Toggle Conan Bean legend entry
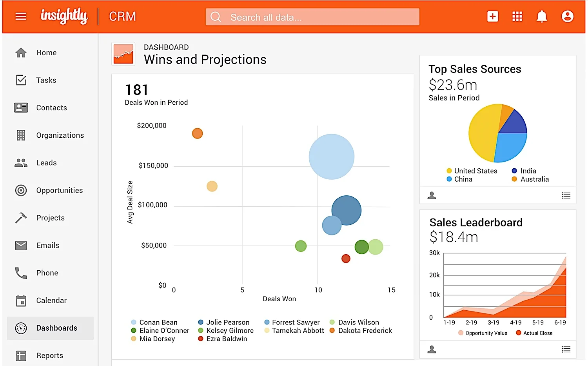 pyautogui.click(x=154, y=322)
